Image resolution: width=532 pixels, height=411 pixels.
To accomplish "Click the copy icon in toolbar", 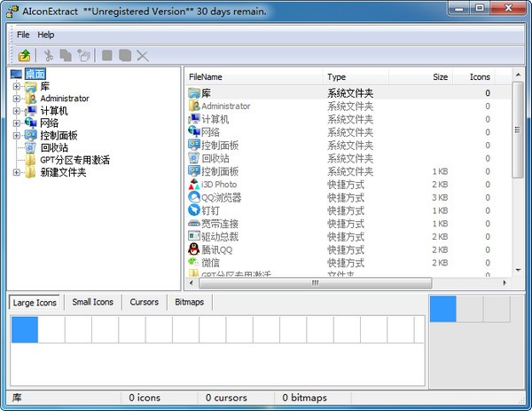I will pyautogui.click(x=66, y=55).
